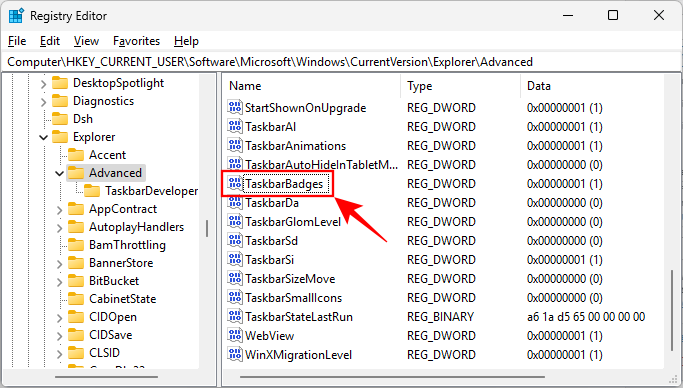Click the AppContract folder icon
683x388 pixels.
point(76,209)
